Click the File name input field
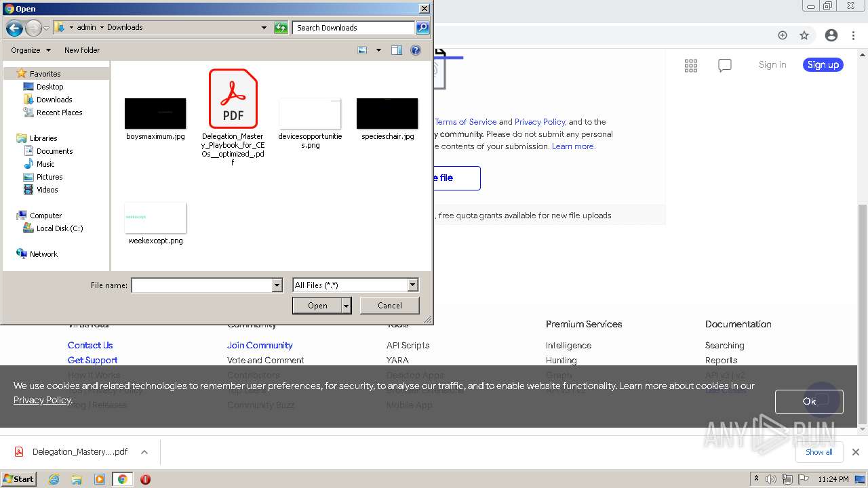Image resolution: width=868 pixels, height=488 pixels. (x=201, y=285)
